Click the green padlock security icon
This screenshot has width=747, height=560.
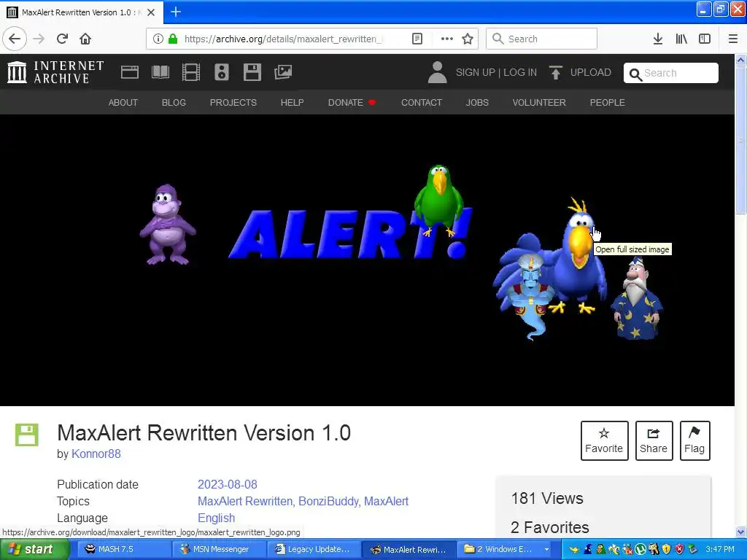(173, 39)
